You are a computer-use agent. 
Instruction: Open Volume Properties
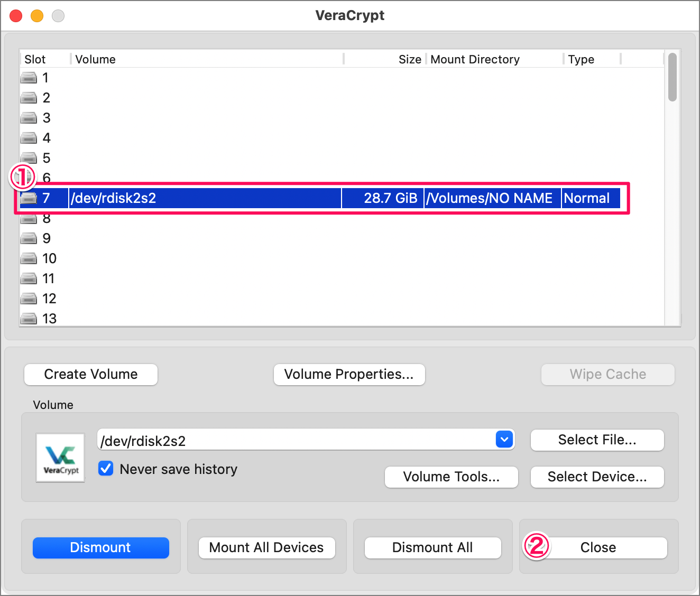(349, 374)
